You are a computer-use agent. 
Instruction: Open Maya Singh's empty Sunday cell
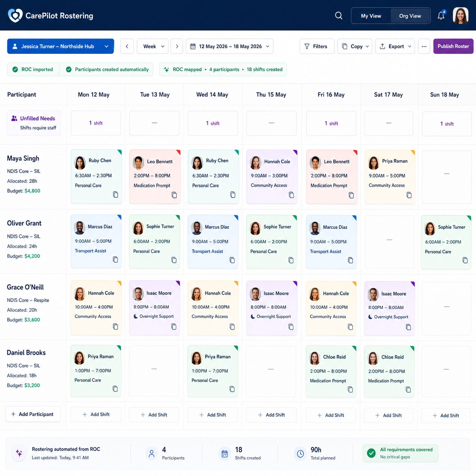(x=447, y=177)
